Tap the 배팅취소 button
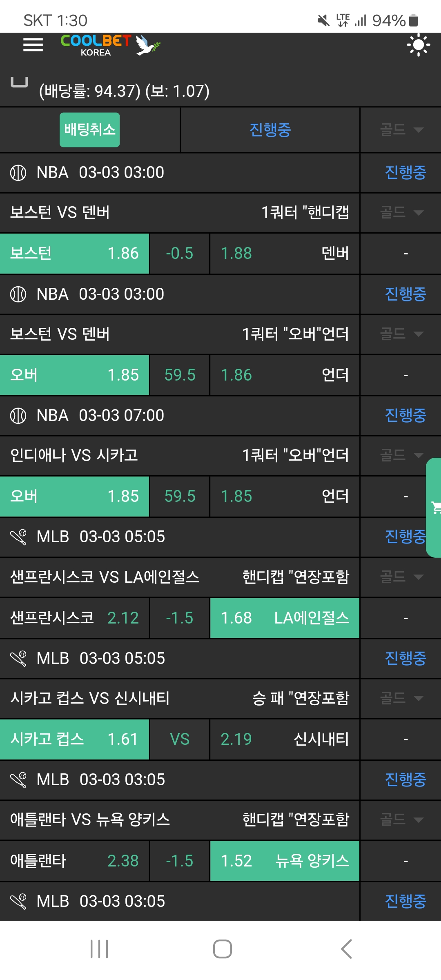The image size is (441, 980). click(89, 130)
